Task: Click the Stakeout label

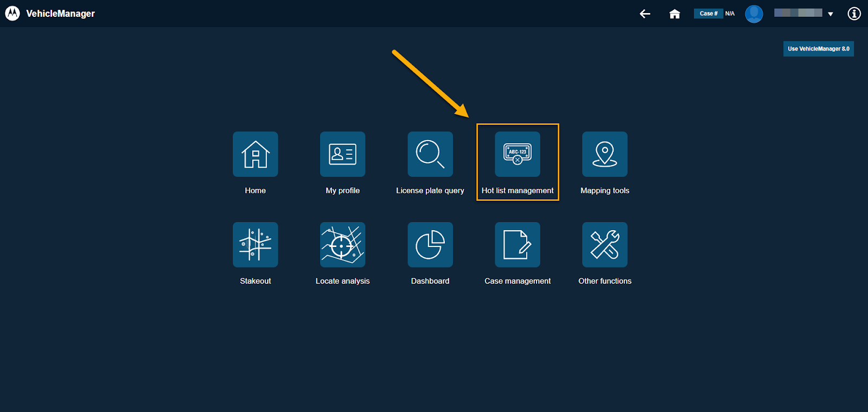Action: point(256,281)
